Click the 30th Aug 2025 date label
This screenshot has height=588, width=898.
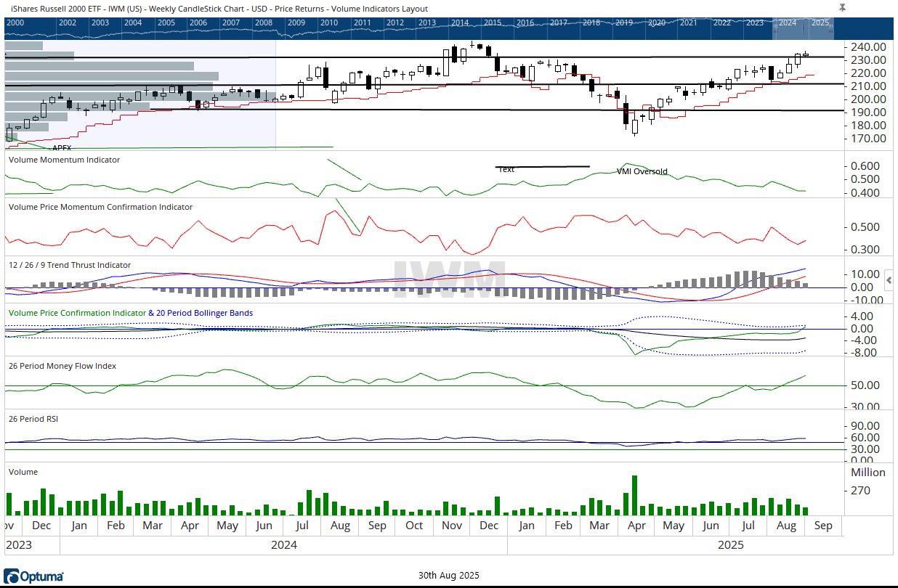(448, 576)
